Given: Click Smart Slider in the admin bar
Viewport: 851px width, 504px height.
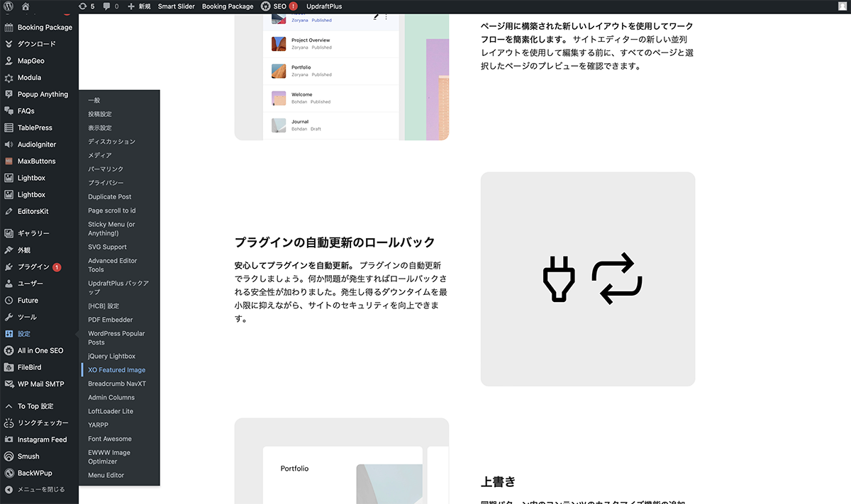Looking at the screenshot, I should 176,6.
